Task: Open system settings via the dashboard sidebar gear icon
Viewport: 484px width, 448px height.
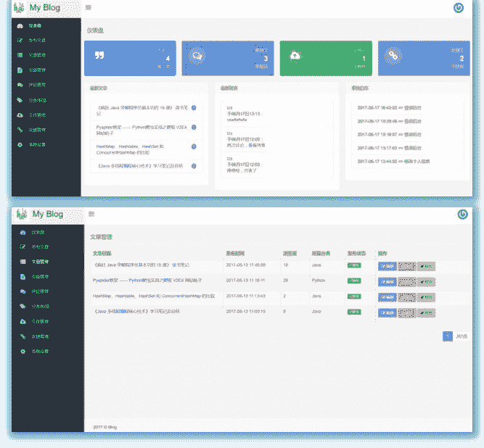Action: pos(20,144)
